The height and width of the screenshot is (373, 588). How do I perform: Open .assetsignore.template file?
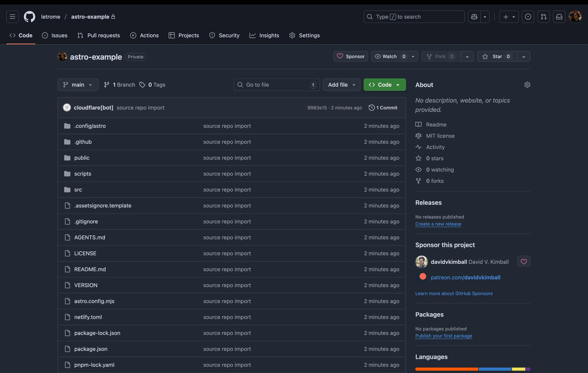tap(102, 206)
